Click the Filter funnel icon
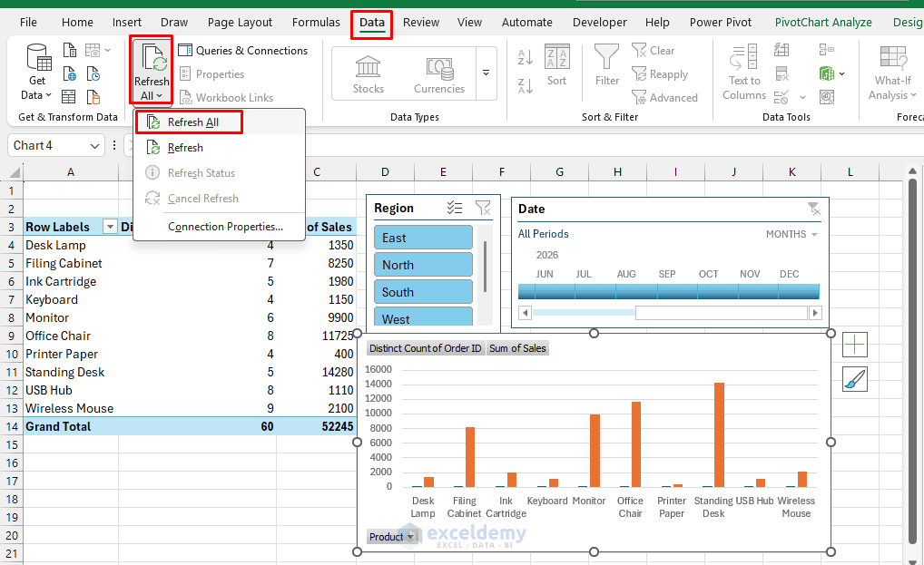The height and width of the screenshot is (565, 924). point(607,66)
